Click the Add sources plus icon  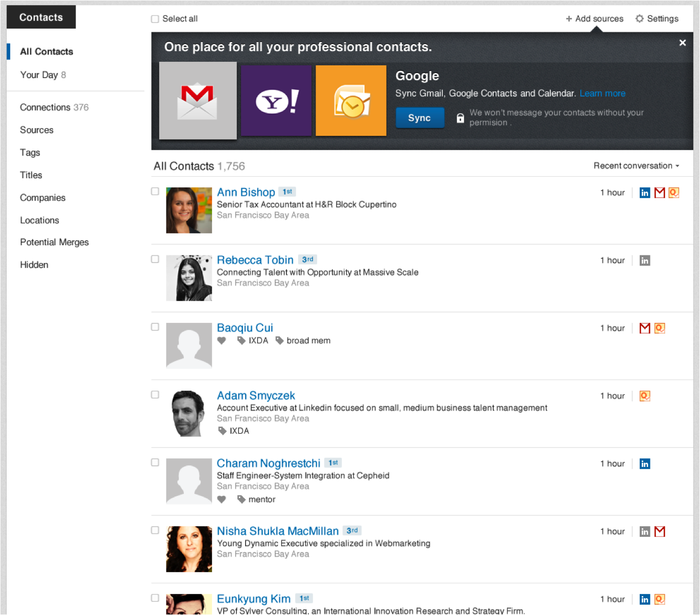point(569,19)
